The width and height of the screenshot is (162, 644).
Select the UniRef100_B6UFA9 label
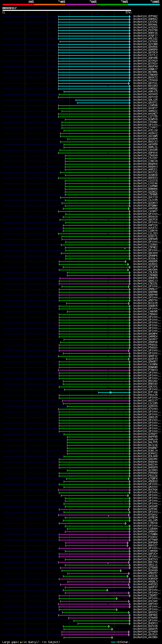pos(145,66)
